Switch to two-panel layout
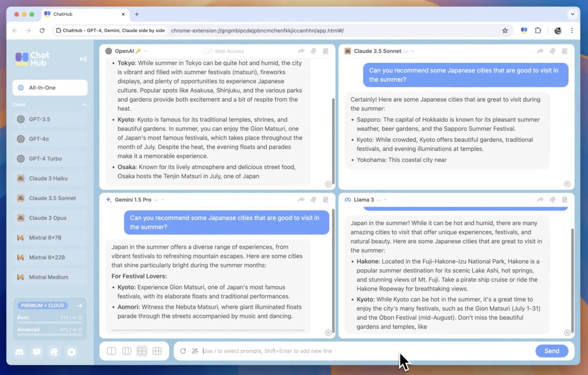Viewport: 588px width, 375px height. click(111, 351)
